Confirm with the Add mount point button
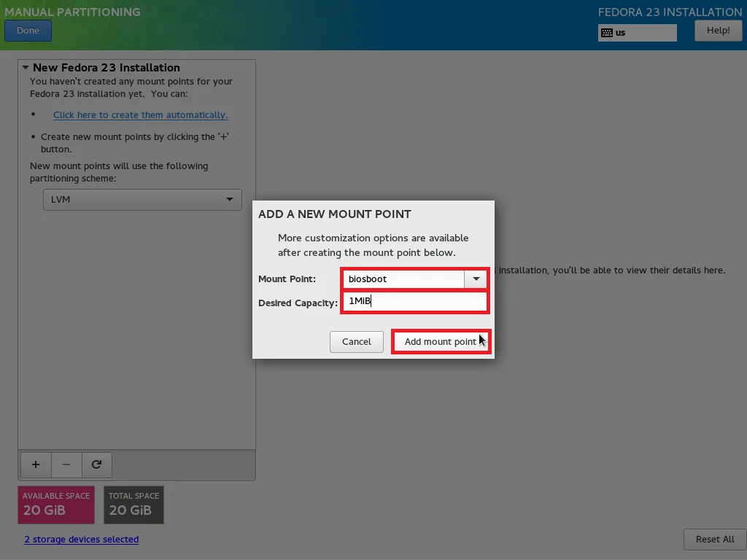The width and height of the screenshot is (747, 560). pos(441,342)
